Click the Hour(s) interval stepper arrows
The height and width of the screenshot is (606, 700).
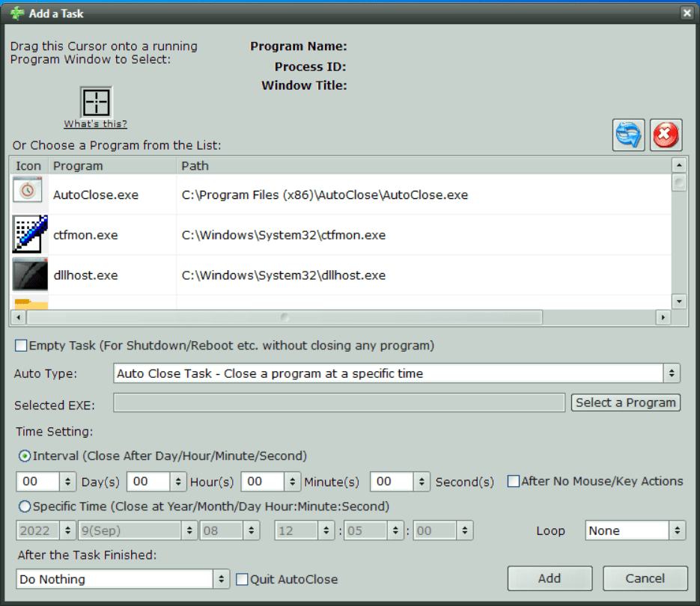[178, 482]
